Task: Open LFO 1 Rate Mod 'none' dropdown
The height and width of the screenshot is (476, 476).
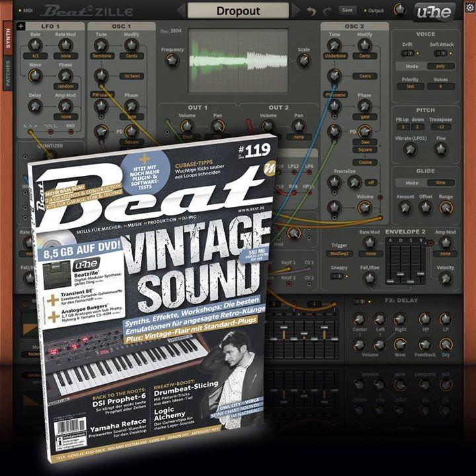Action: pos(65,56)
